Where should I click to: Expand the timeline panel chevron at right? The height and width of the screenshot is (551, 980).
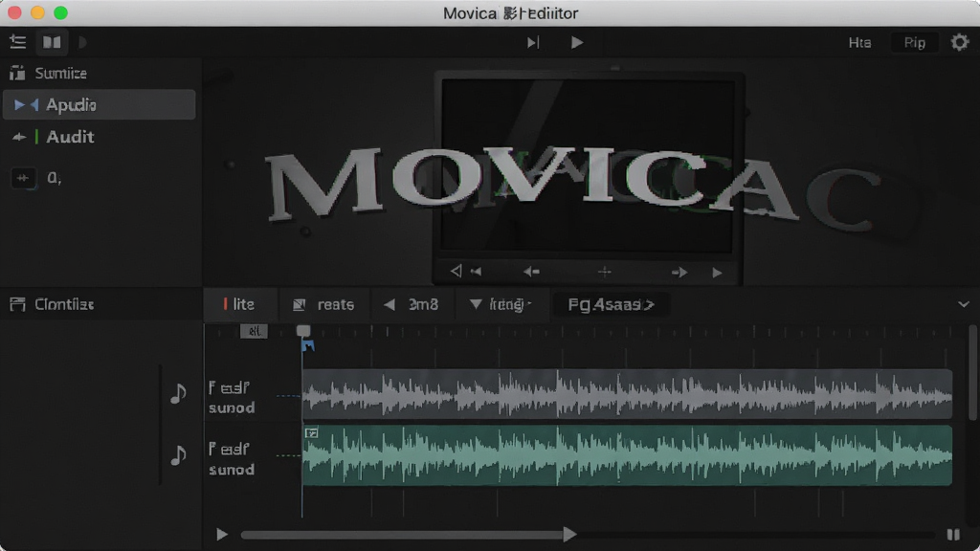pyautogui.click(x=963, y=305)
